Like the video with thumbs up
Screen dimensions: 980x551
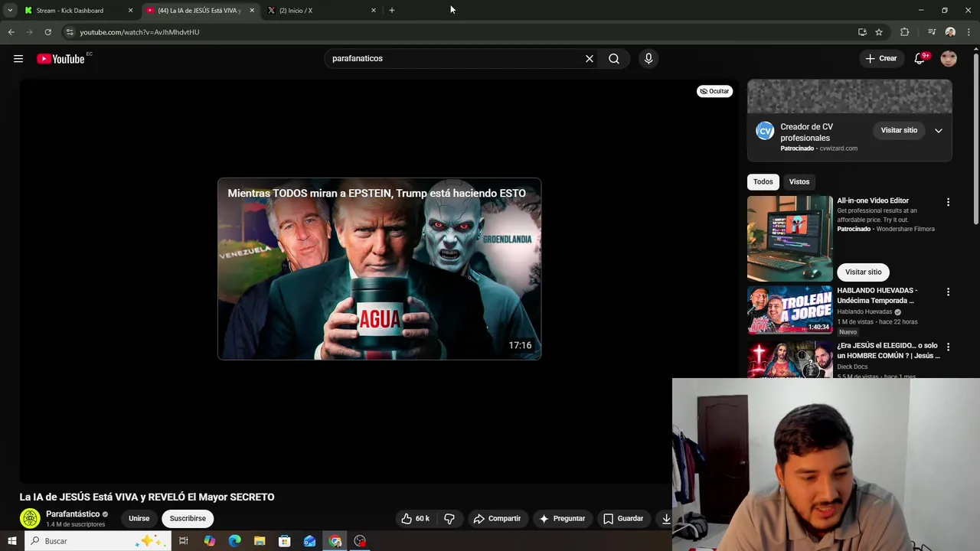pos(416,518)
